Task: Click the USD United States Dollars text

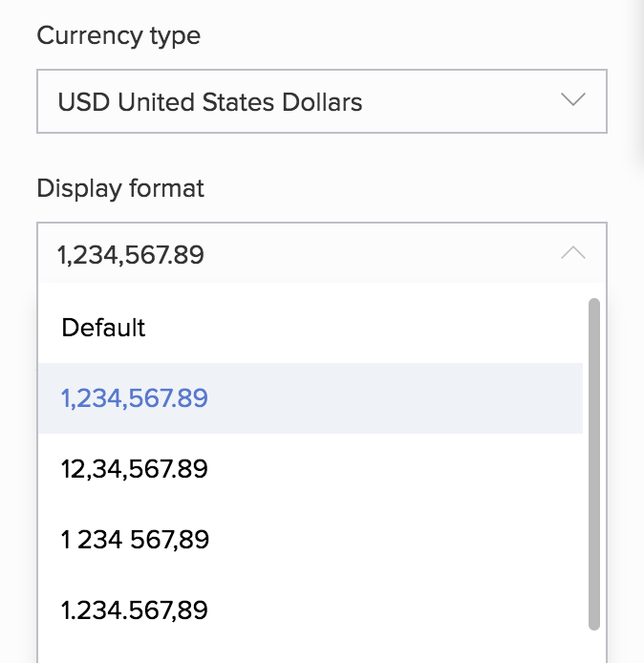Action: coord(210,101)
